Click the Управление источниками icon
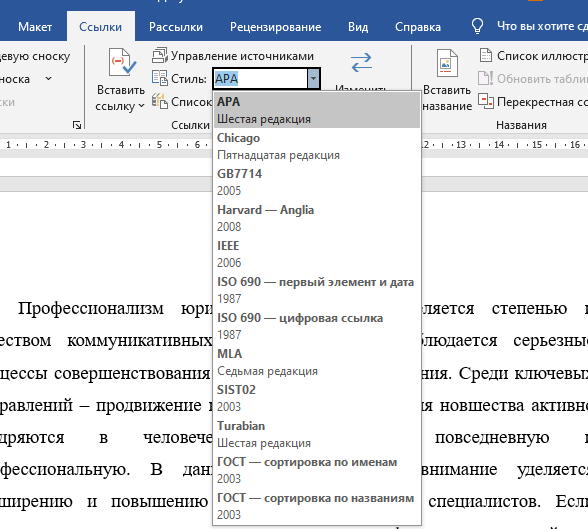This screenshot has width=588, height=529. [160, 55]
